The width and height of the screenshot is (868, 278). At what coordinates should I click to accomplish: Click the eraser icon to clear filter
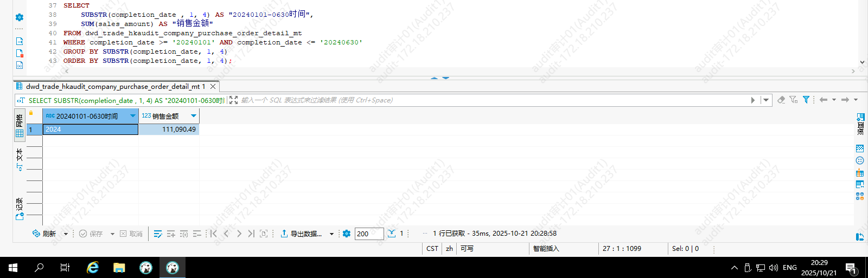pos(781,100)
